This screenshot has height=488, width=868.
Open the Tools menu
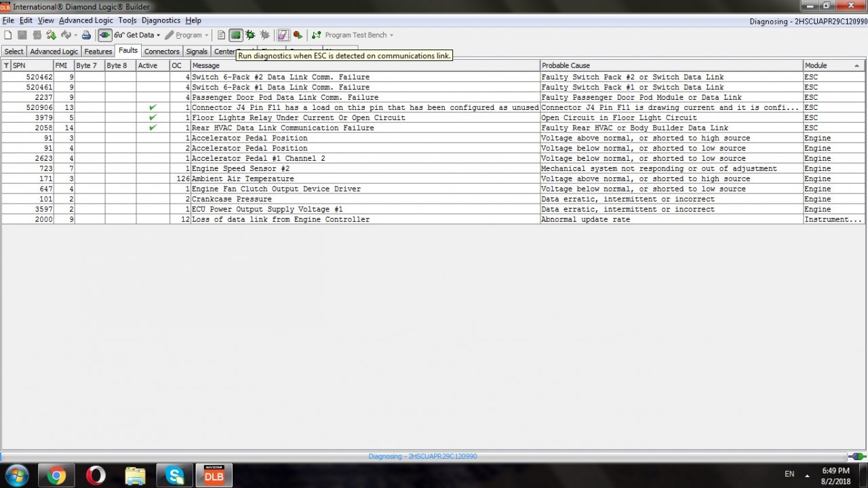point(127,20)
